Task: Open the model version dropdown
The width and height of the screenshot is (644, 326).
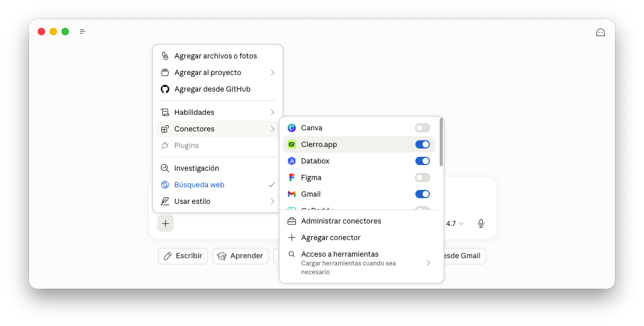Action: [455, 224]
